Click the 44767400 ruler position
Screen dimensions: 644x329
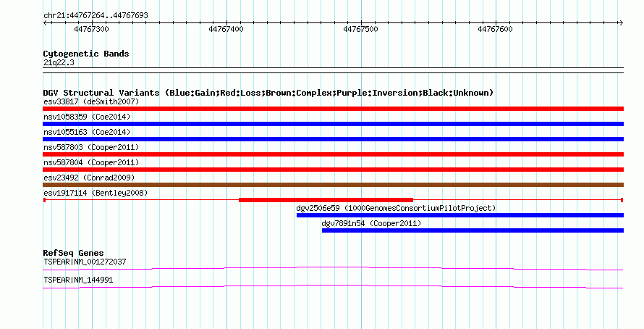tap(226, 29)
